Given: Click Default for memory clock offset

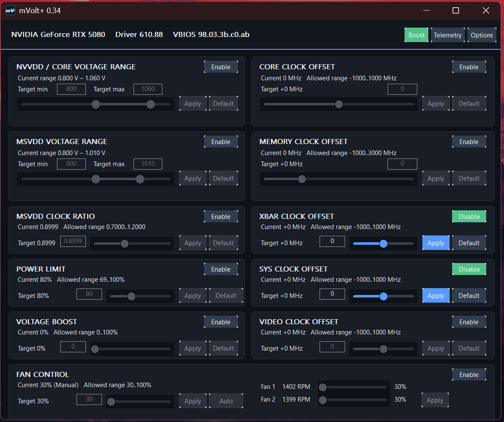Looking at the screenshot, I should [x=469, y=178].
